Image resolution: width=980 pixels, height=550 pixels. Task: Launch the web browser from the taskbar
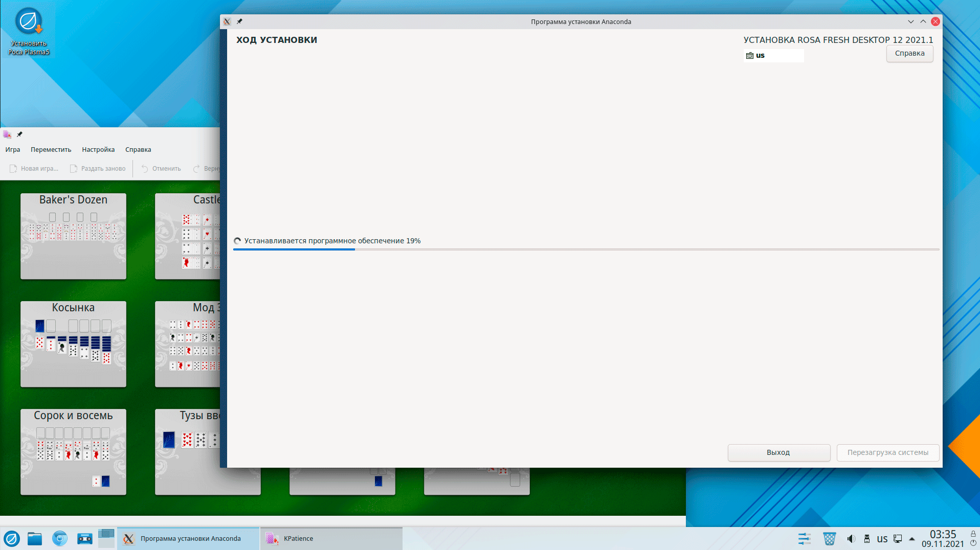click(x=60, y=539)
